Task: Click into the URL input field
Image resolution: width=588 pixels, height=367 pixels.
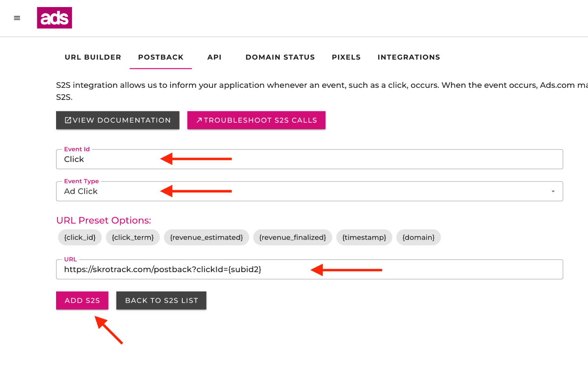Action: [309, 269]
